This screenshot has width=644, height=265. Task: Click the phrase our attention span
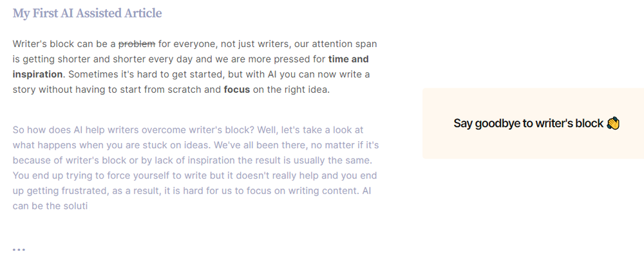pyautogui.click(x=336, y=44)
